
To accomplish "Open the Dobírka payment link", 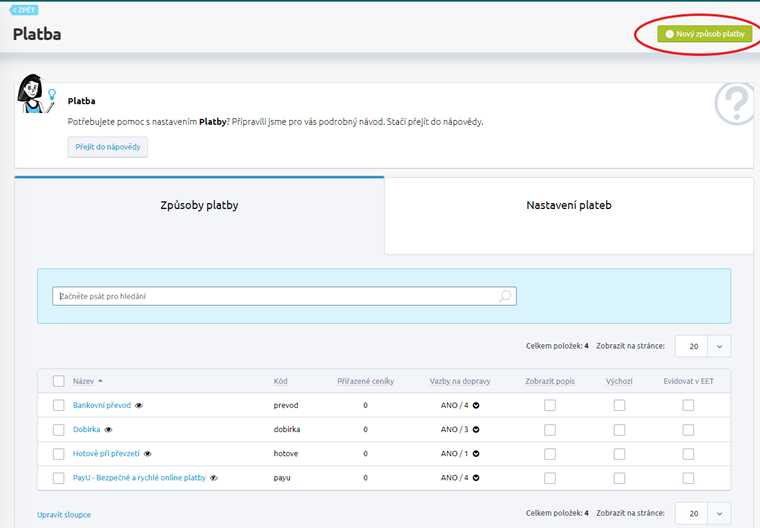I will 86,430.
